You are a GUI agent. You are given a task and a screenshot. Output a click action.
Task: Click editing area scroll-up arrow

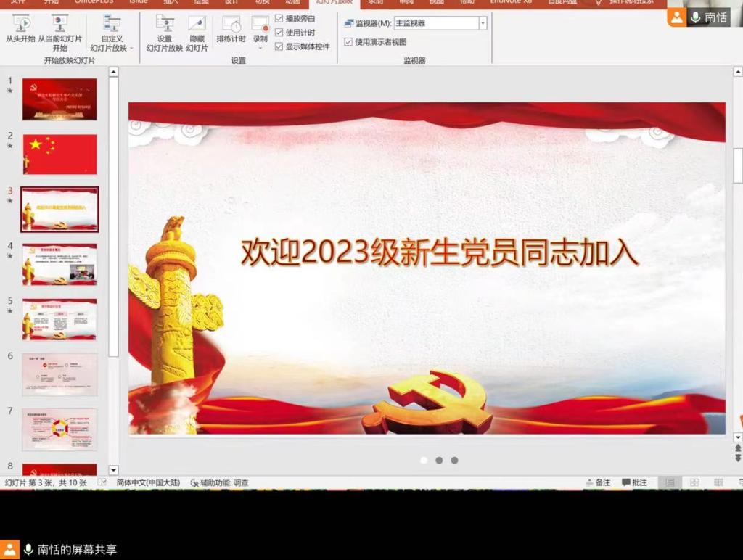click(x=738, y=72)
